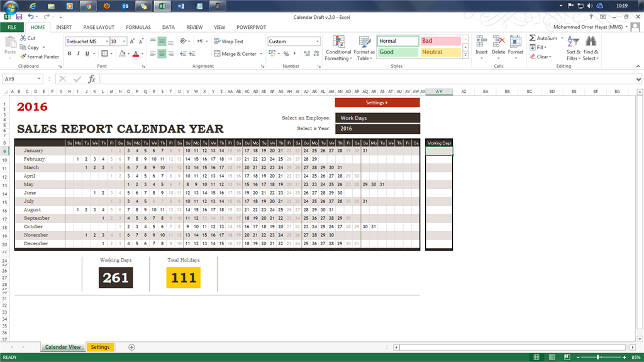Click the Insert cells icon
The height and width of the screenshot is (362, 644).
point(481,42)
